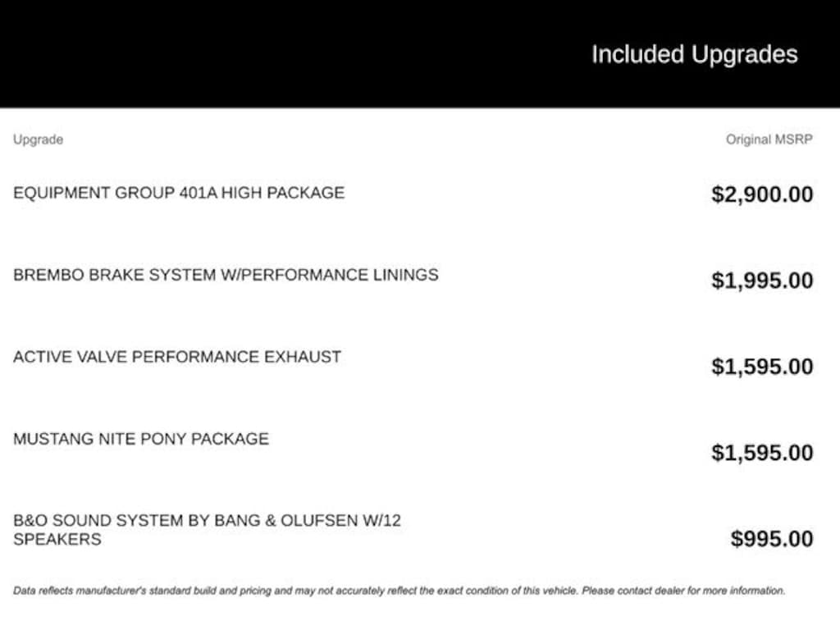
Task: Click the $995.00 price value
Action: [x=772, y=539]
